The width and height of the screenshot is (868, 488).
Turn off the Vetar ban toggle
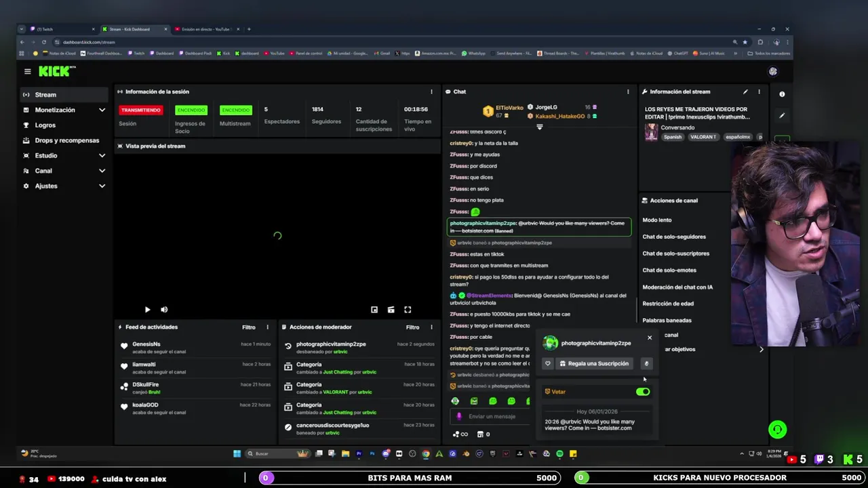pos(643,392)
